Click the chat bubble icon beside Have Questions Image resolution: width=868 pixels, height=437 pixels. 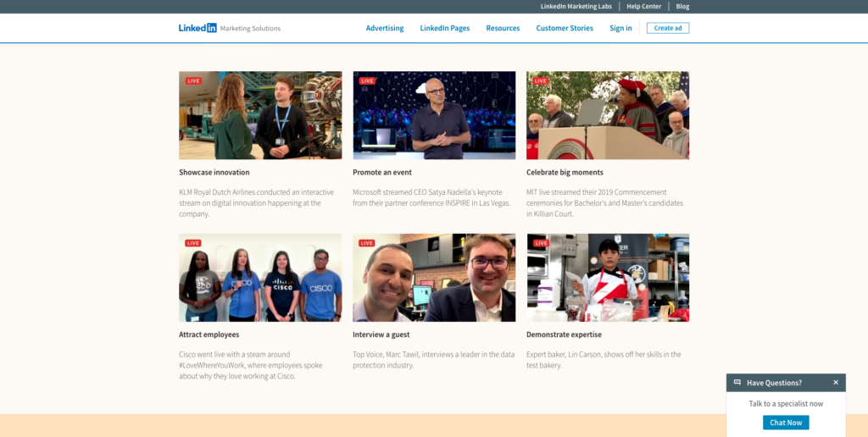click(x=737, y=382)
